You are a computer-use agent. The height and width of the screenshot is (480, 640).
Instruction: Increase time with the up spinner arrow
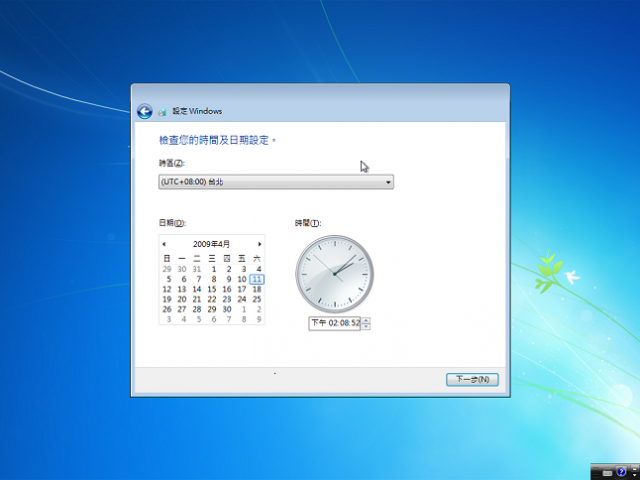pos(366,320)
